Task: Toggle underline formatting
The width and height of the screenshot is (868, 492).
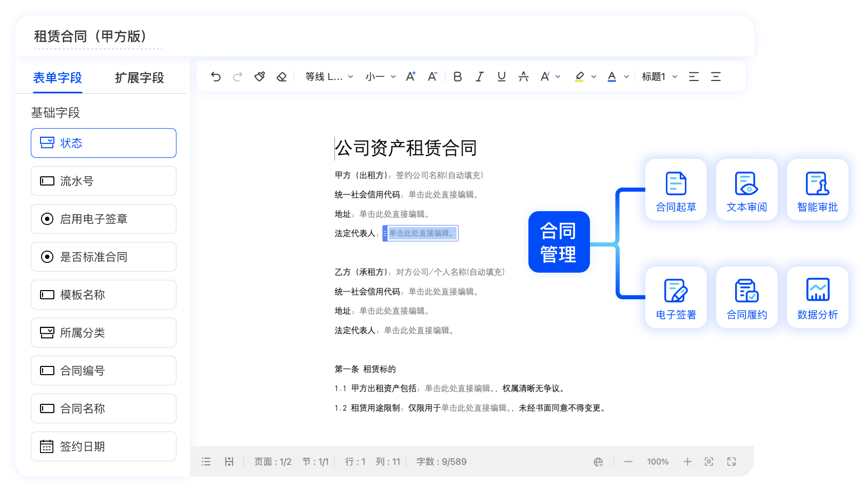Action: (x=502, y=77)
